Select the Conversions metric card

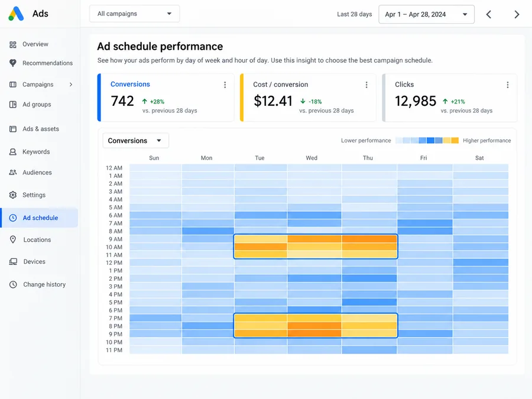point(166,98)
